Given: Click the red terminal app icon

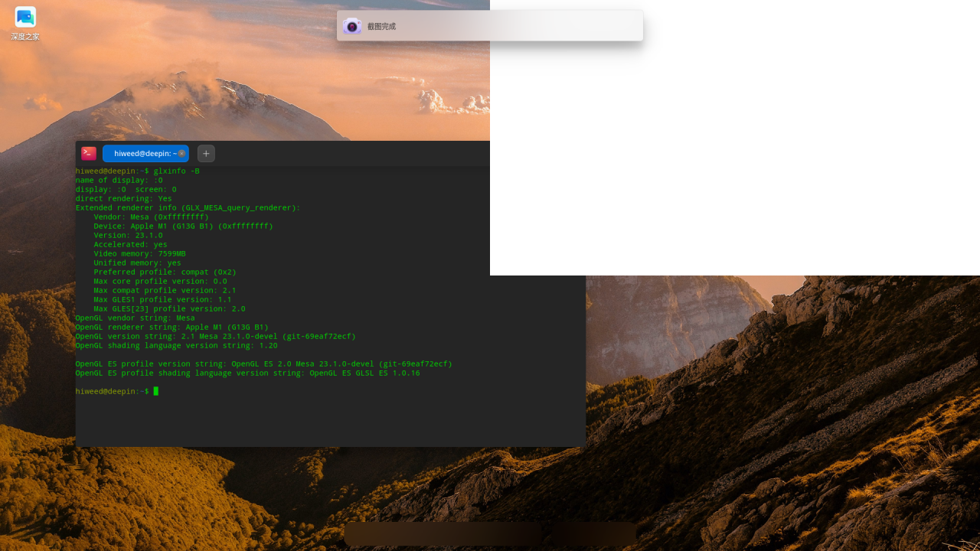Looking at the screenshot, I should [x=89, y=153].
